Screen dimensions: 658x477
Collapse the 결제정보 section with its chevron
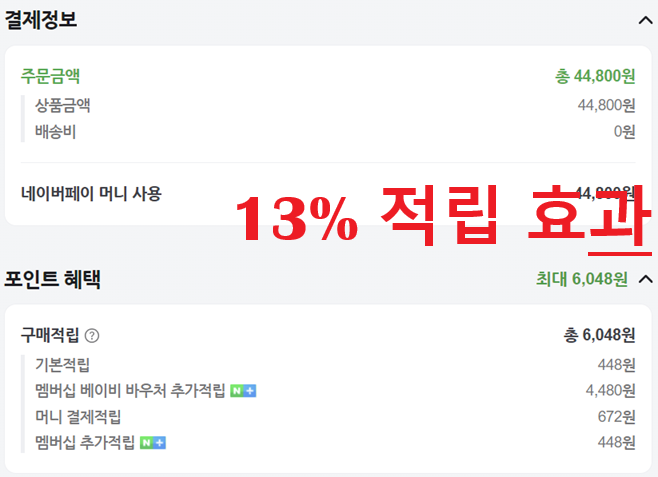tap(645, 19)
